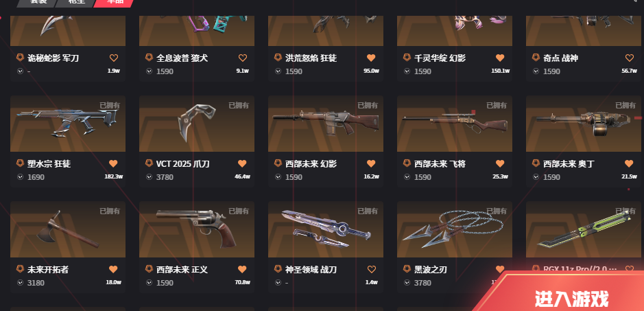The image size is (644, 311).
Task: Select the 西部未来 飞将 rifle preview
Action: (455, 124)
